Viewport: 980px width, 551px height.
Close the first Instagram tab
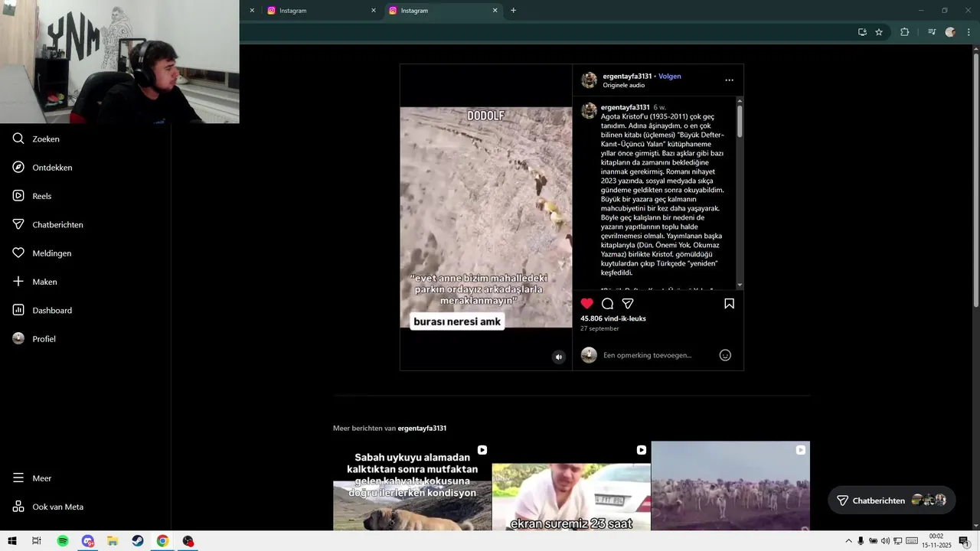coord(374,11)
